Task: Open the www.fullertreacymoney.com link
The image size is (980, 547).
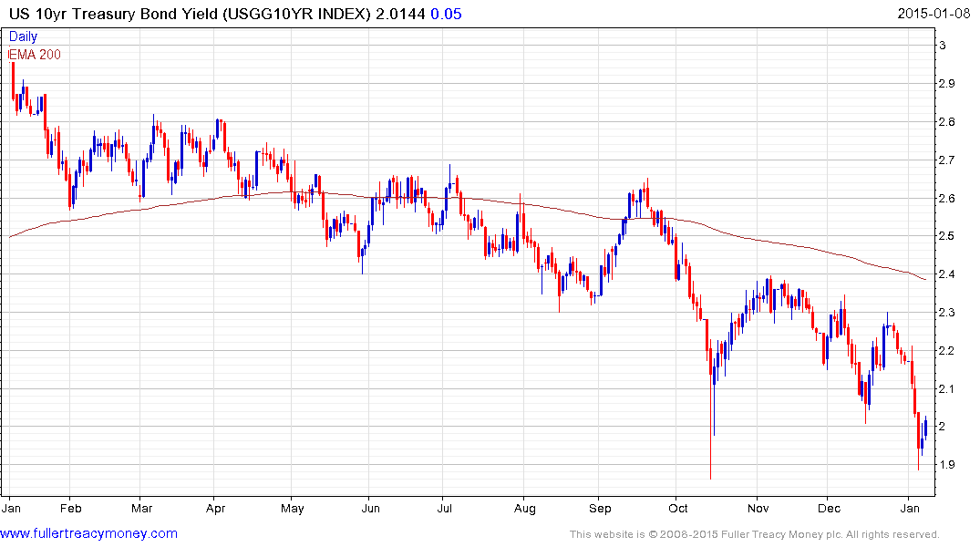Action: coord(88,533)
